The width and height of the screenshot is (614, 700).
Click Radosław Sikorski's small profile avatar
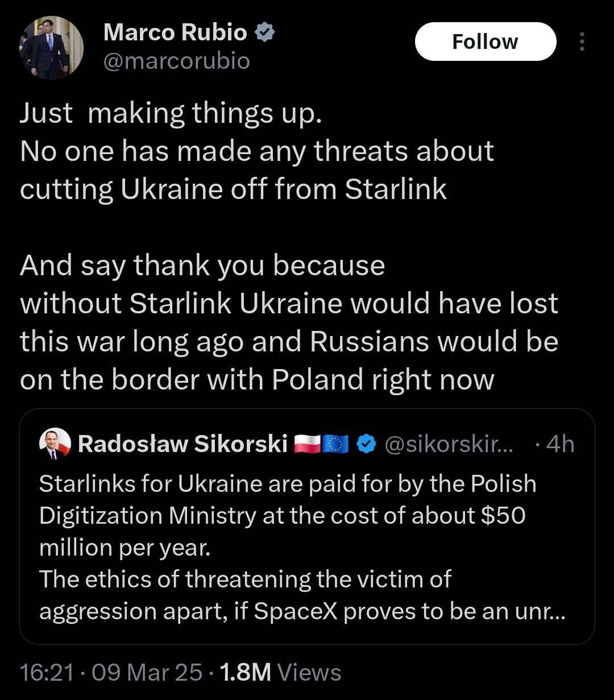click(55, 444)
